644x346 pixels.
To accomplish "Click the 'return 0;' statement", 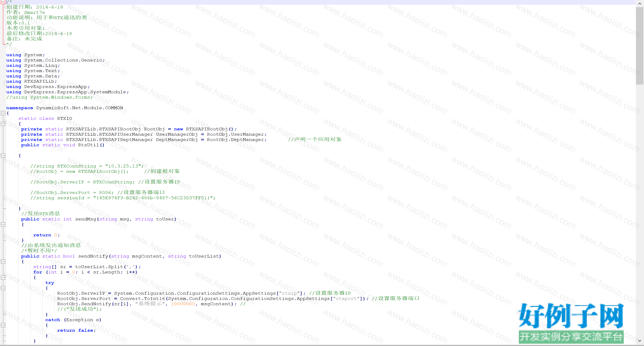I will pyautogui.click(x=47, y=235).
